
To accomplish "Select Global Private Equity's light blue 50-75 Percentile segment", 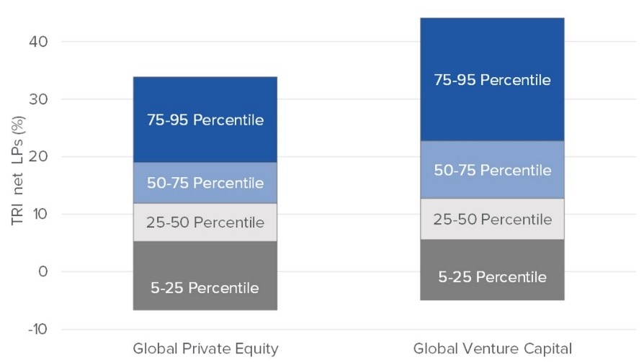I will coord(205,183).
